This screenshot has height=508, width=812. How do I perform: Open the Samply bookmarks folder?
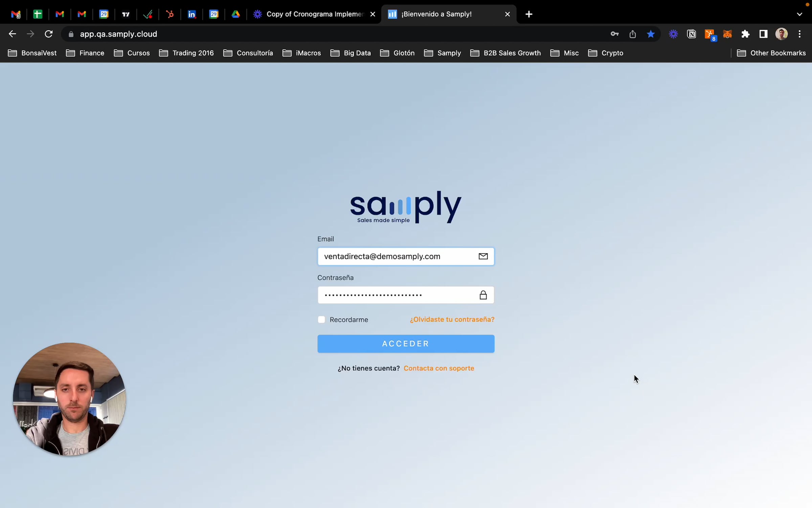click(x=442, y=53)
